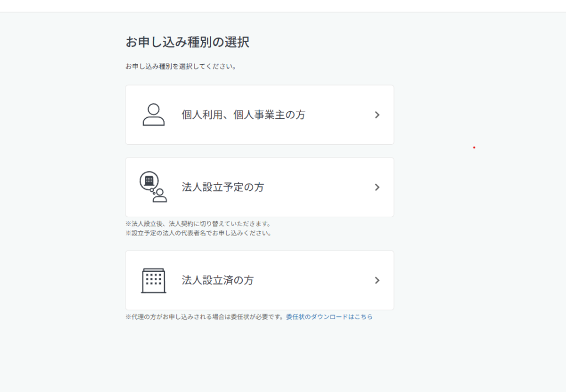Click the office building icon
Screen dimensions: 566x392
click(153, 280)
